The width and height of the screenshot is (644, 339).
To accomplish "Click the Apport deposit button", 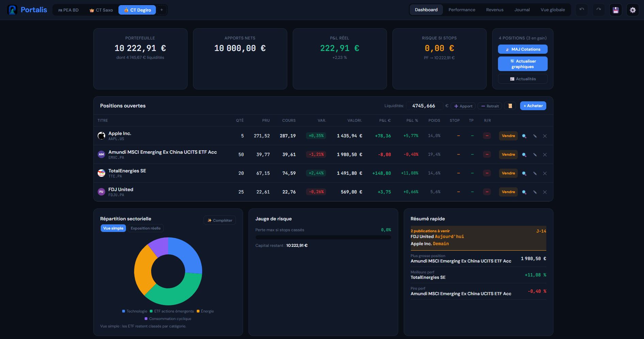I will tap(463, 106).
